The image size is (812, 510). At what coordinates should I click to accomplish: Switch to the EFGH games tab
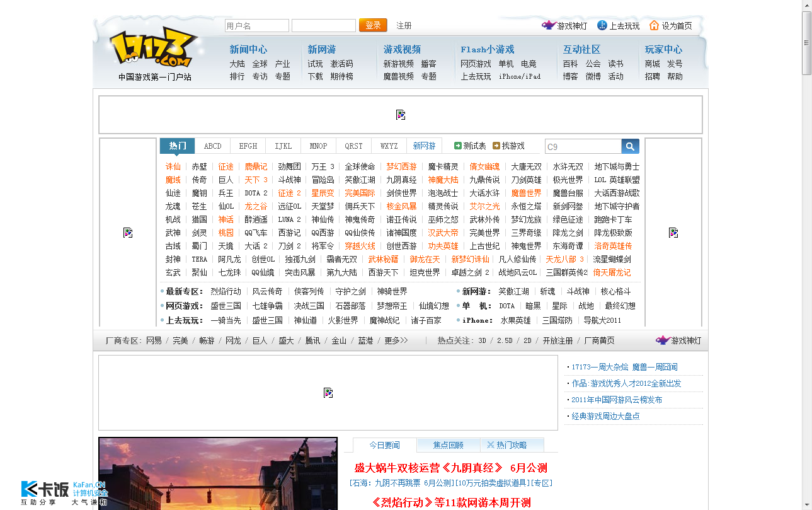pos(248,146)
